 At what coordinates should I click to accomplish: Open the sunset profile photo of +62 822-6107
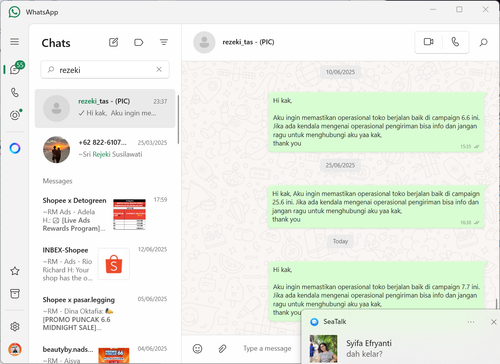[57, 149]
